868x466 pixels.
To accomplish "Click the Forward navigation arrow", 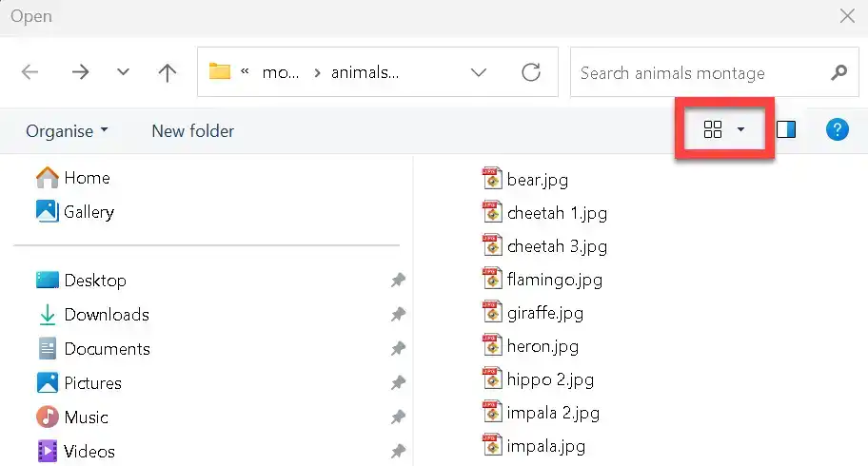I will point(80,73).
